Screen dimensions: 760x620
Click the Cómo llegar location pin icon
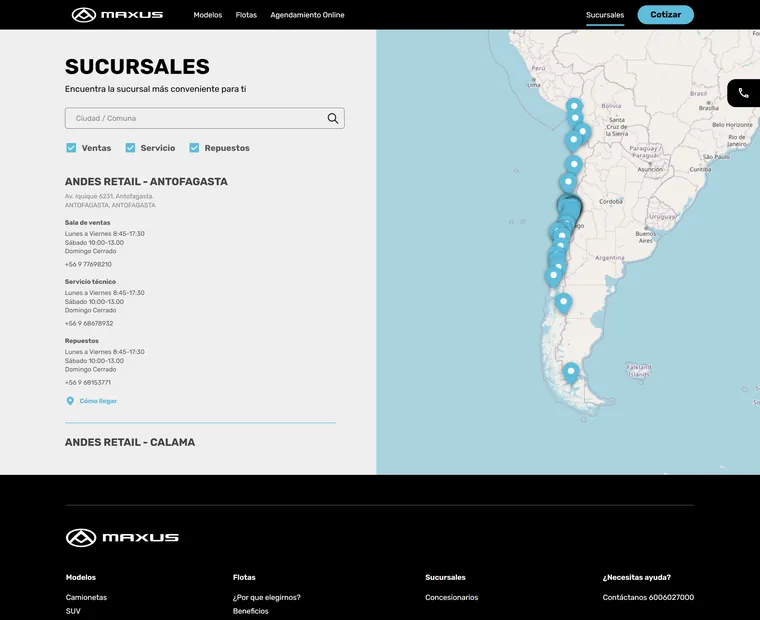point(70,401)
